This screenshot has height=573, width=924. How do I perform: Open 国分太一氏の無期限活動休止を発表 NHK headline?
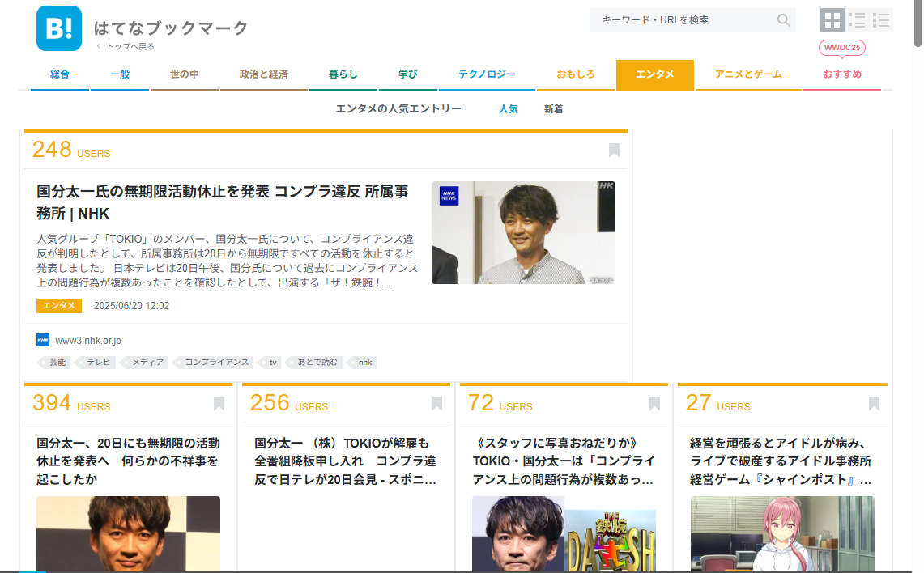(222, 202)
